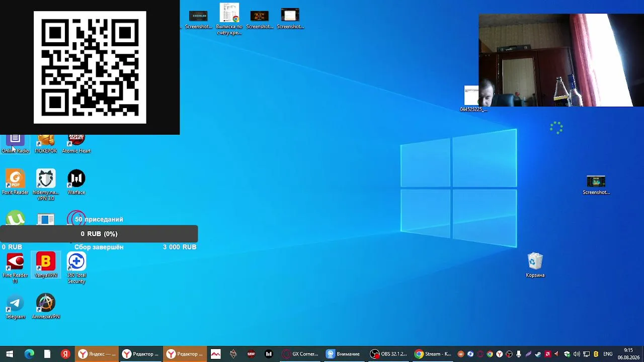The height and width of the screenshot is (362, 644).
Task: Click the 3 000 RUB goal amount
Action: [180, 247]
